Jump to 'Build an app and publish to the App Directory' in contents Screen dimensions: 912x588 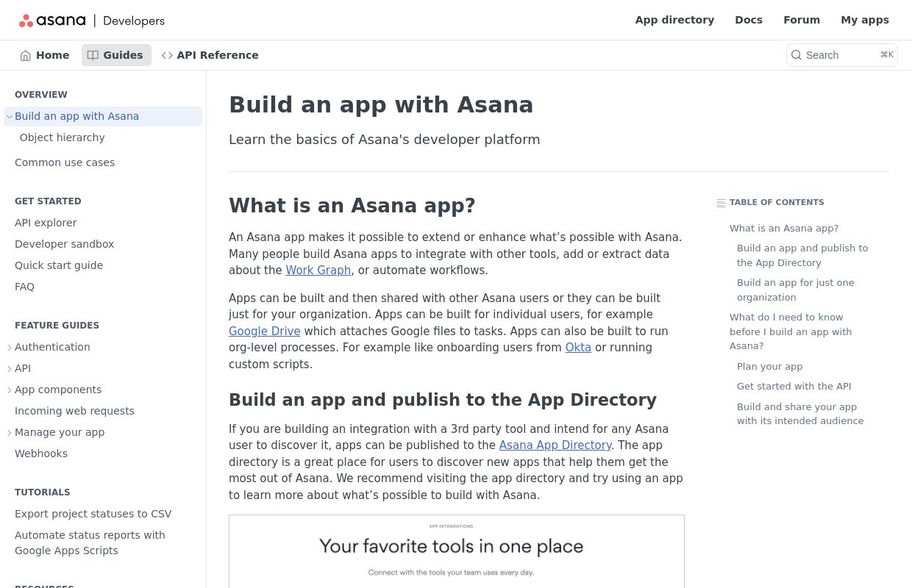pos(802,255)
